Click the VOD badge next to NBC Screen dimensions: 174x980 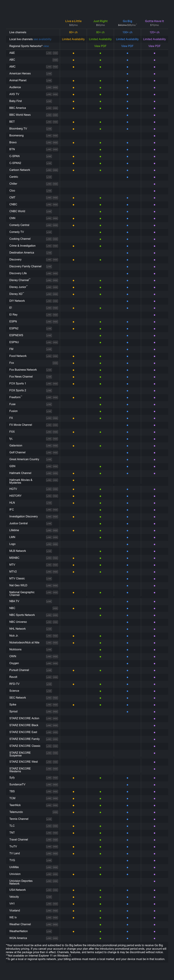point(55,608)
